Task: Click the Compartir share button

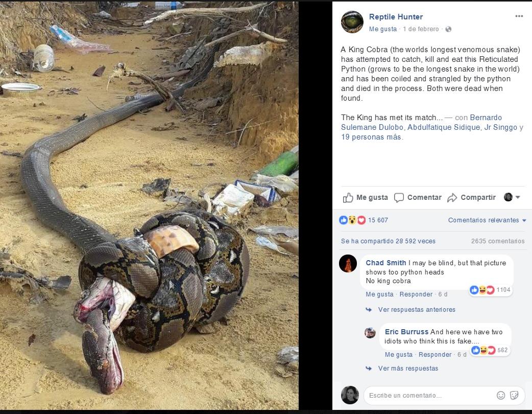Action: click(x=472, y=197)
